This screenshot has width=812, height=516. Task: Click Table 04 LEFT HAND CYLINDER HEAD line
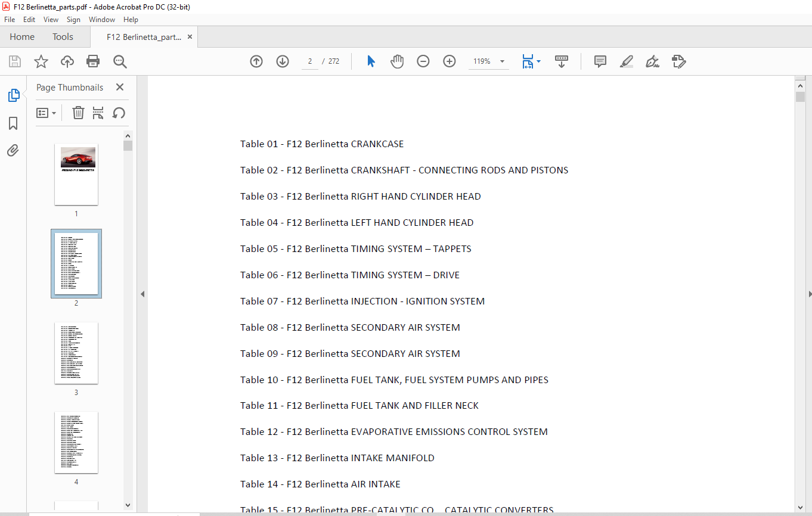357,223
